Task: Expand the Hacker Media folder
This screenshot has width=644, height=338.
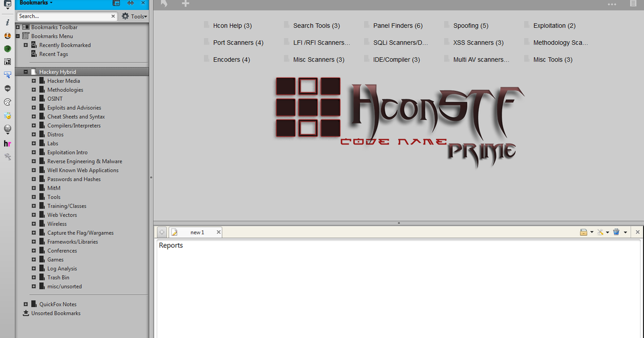Action: pyautogui.click(x=34, y=81)
